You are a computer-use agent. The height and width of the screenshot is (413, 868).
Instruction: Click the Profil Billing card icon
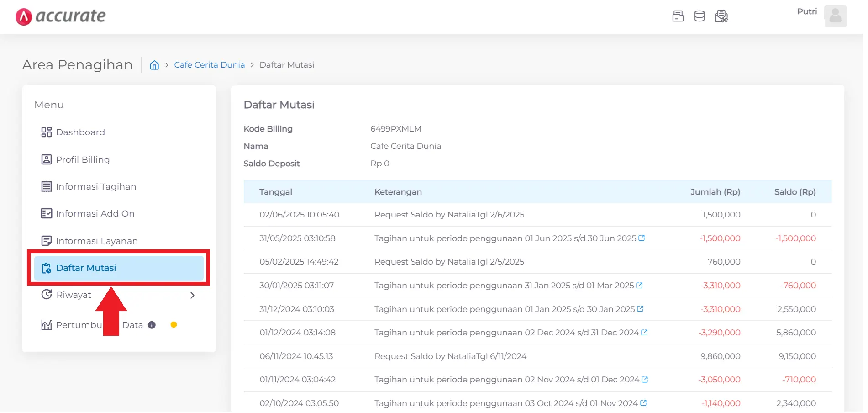click(x=46, y=159)
